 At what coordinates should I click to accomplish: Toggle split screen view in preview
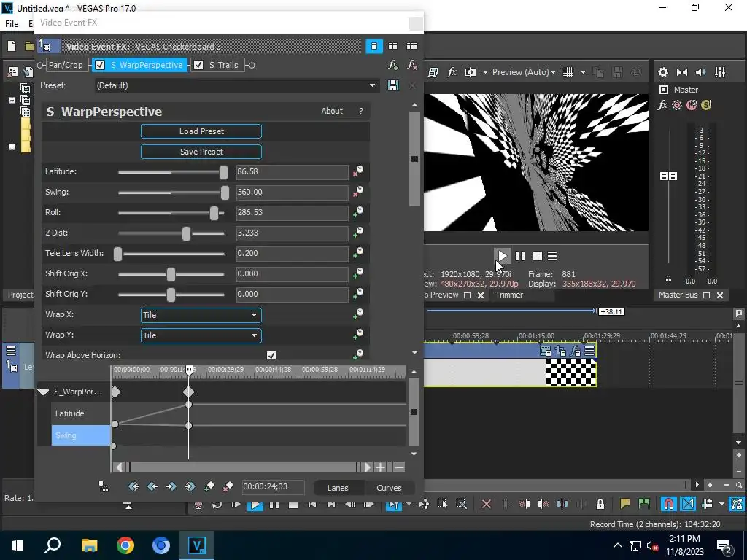click(471, 72)
